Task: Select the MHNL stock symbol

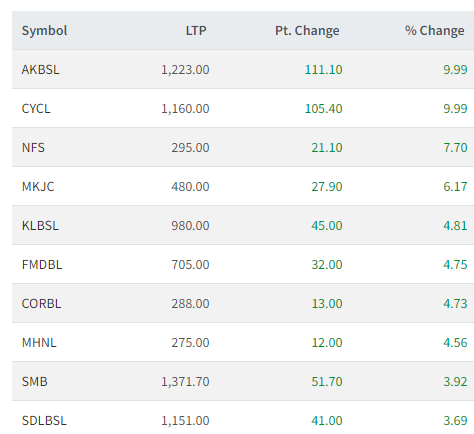Action: click(x=39, y=343)
